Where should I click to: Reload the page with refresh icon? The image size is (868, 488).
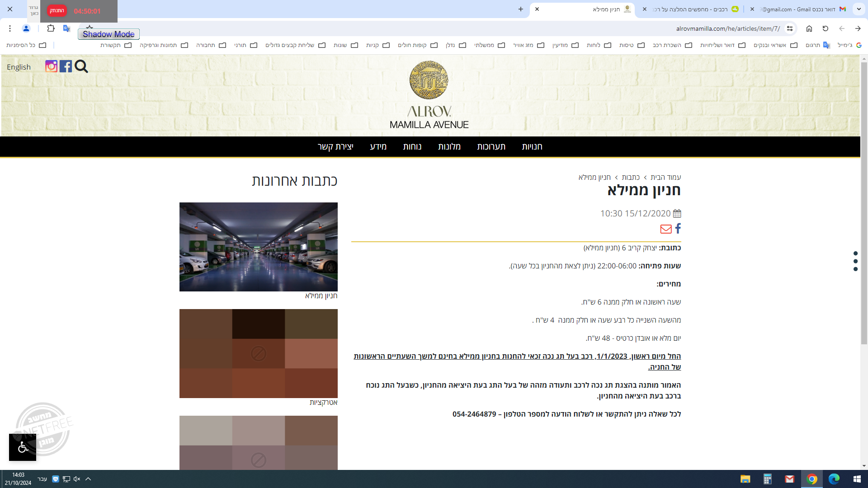tap(825, 28)
